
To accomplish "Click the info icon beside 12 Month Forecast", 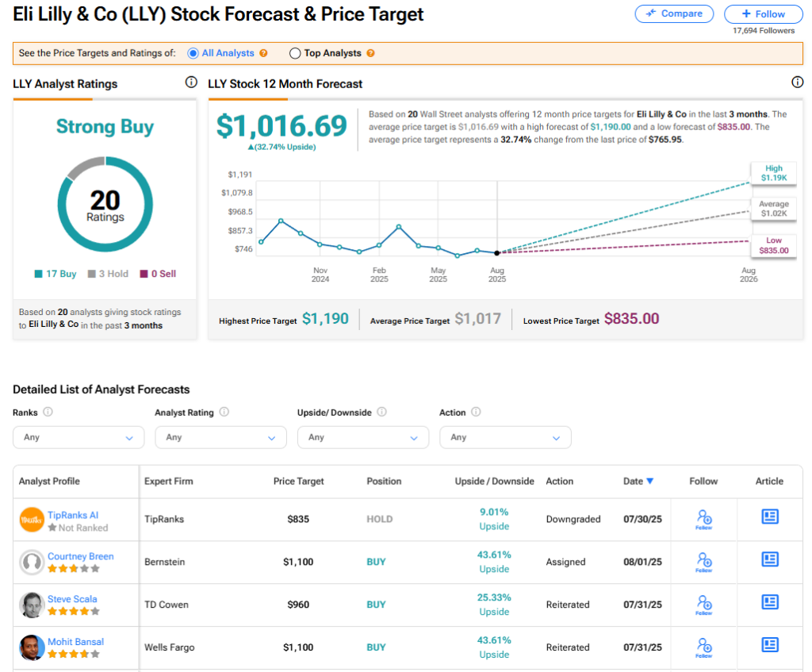I will point(798,83).
